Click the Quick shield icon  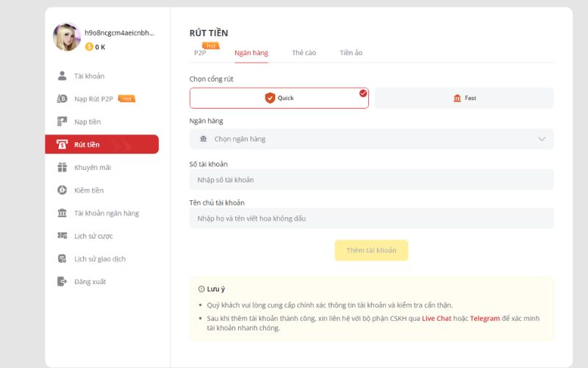[x=270, y=98]
